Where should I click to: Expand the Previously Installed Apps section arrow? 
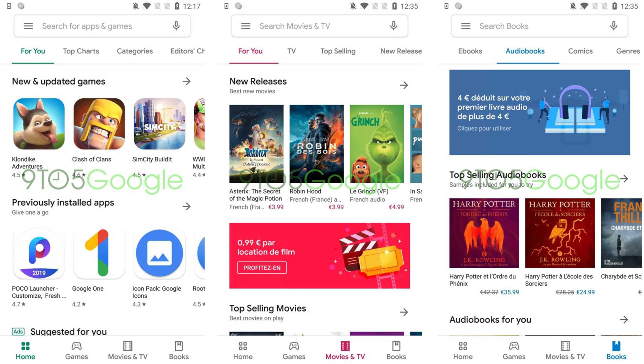click(187, 206)
